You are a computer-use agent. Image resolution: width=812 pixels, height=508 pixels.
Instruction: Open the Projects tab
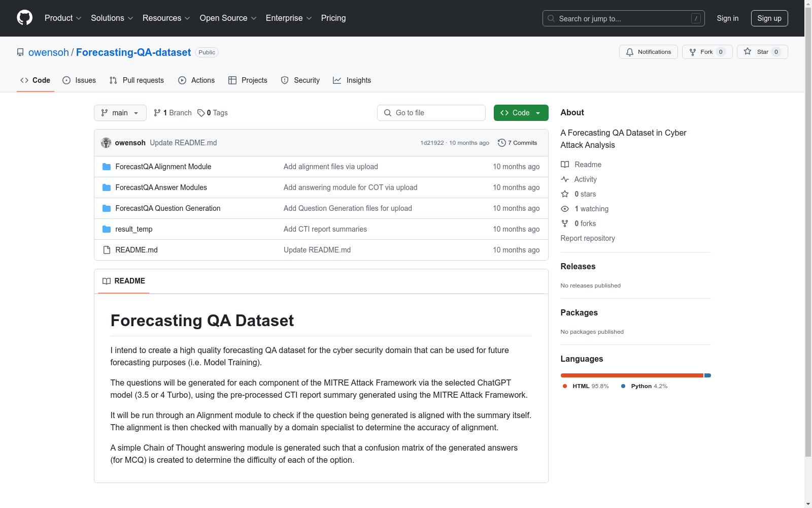pos(248,80)
